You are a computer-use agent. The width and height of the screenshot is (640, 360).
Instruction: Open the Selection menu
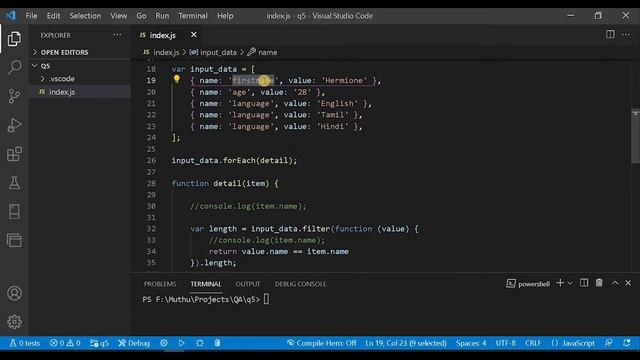point(85,16)
